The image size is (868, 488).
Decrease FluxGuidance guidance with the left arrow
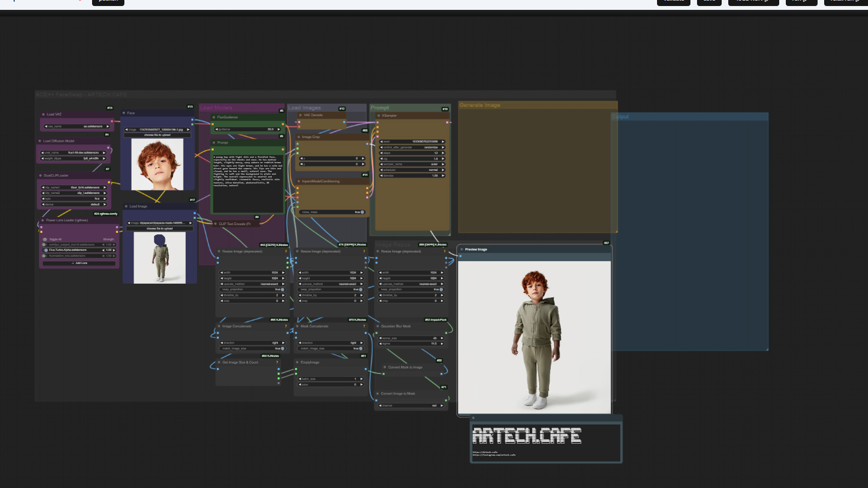(x=216, y=130)
